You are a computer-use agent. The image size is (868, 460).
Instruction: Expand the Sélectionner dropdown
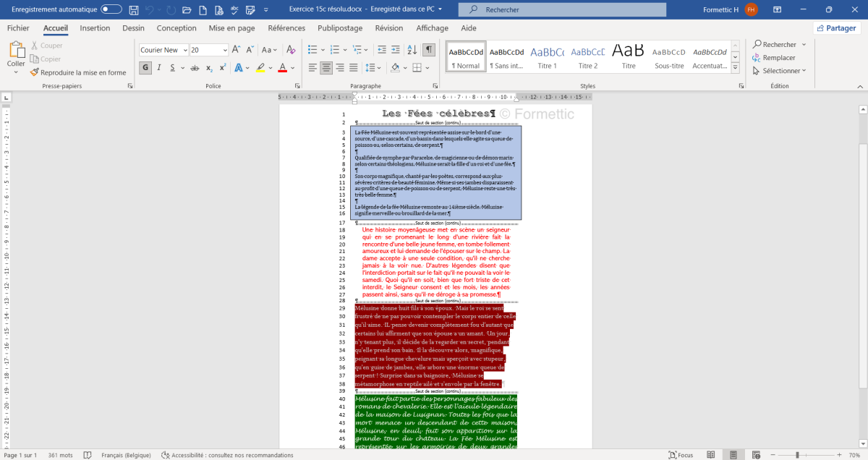pyautogui.click(x=779, y=71)
